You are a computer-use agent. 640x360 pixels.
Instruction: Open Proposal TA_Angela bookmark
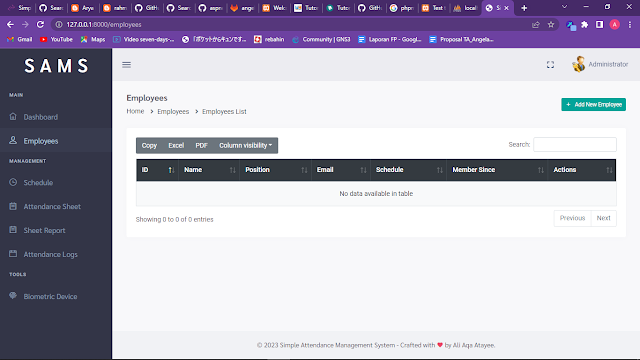461,39
